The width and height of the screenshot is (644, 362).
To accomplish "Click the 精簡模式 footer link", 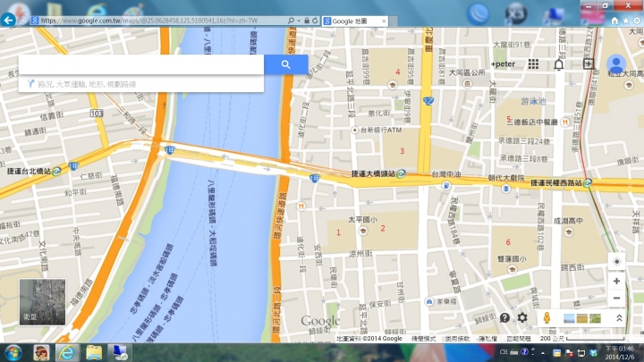I will (x=423, y=339).
